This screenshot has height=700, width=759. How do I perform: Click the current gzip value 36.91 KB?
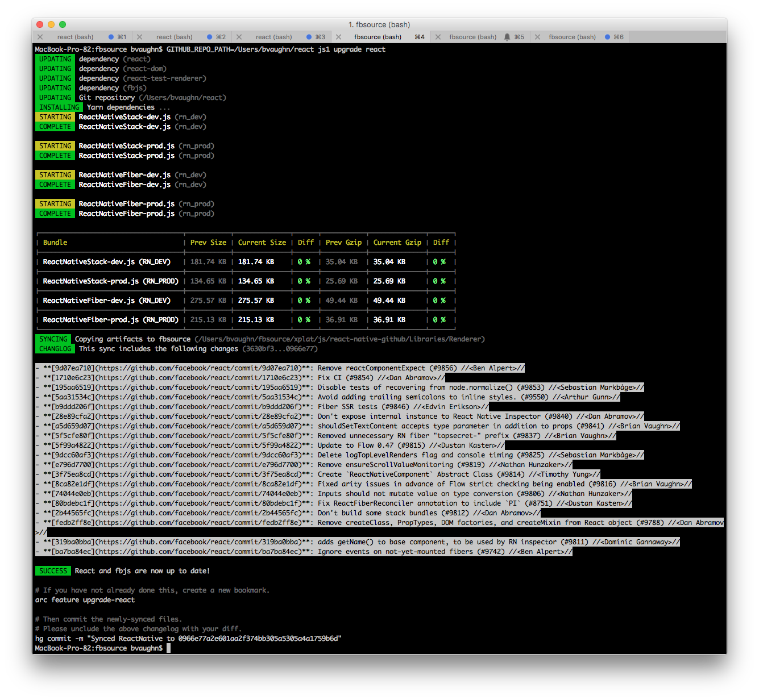(389, 320)
